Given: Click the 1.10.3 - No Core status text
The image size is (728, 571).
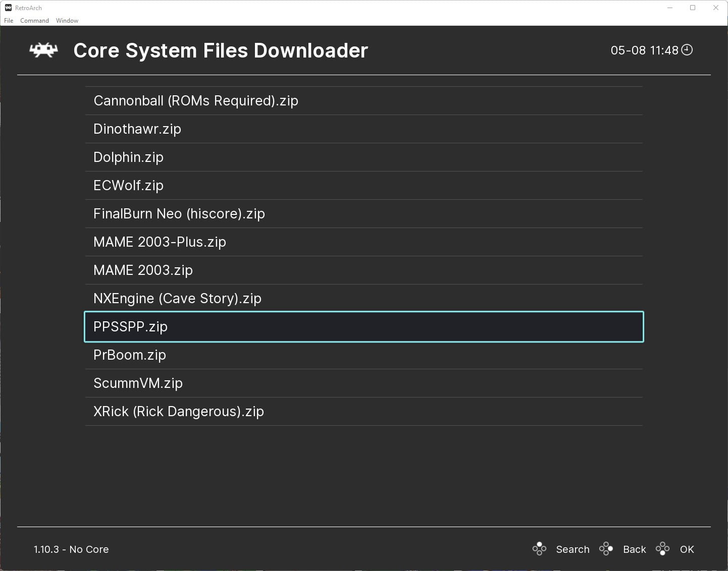Looking at the screenshot, I should (71, 549).
